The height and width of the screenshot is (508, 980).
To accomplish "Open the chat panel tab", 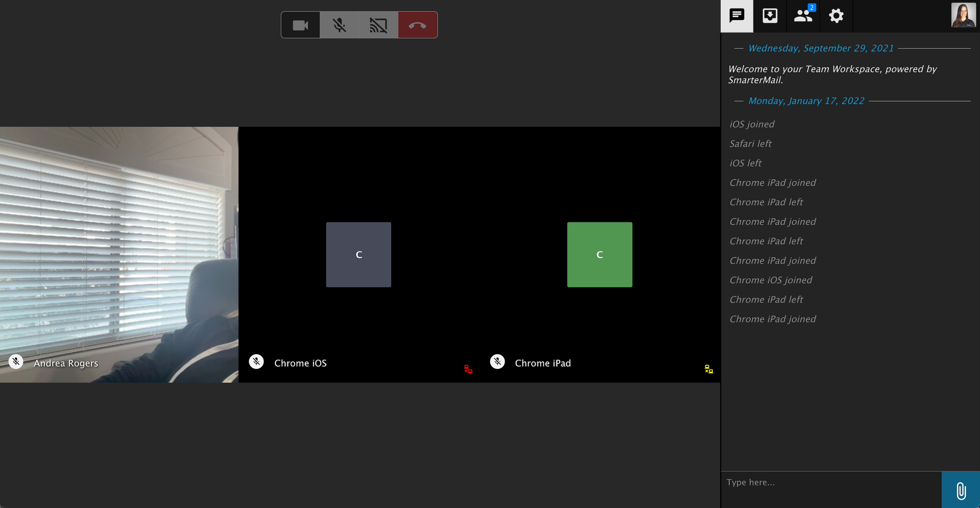I will [736, 16].
